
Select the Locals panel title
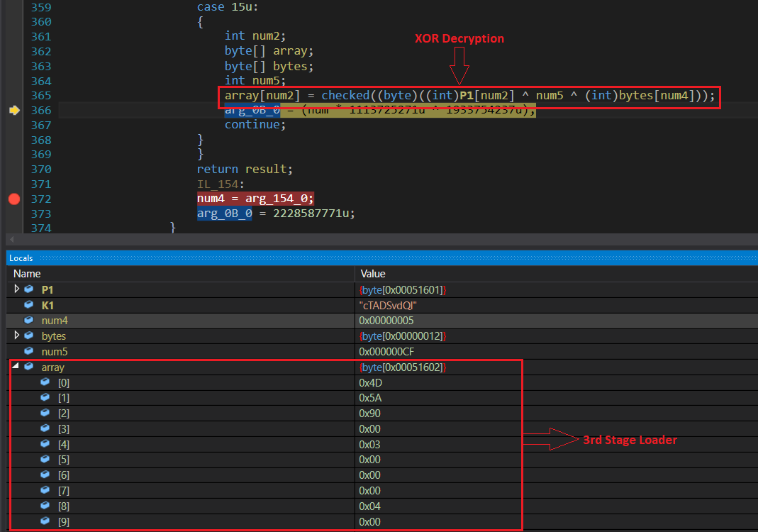pos(21,258)
